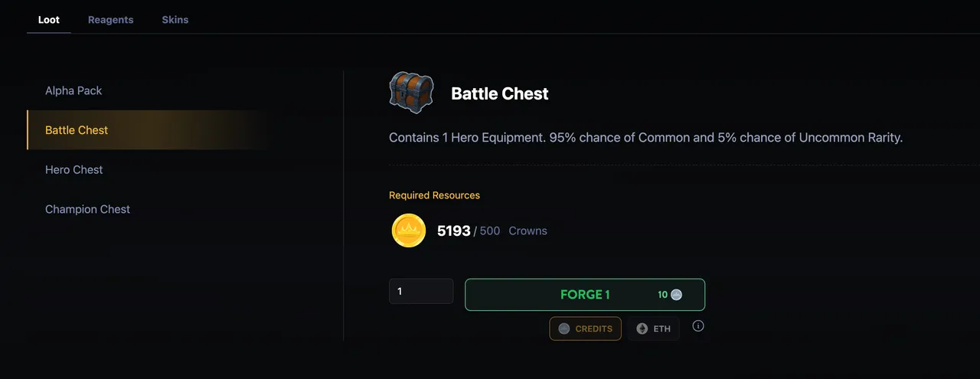Click the Battle Chest title heading

(x=500, y=93)
